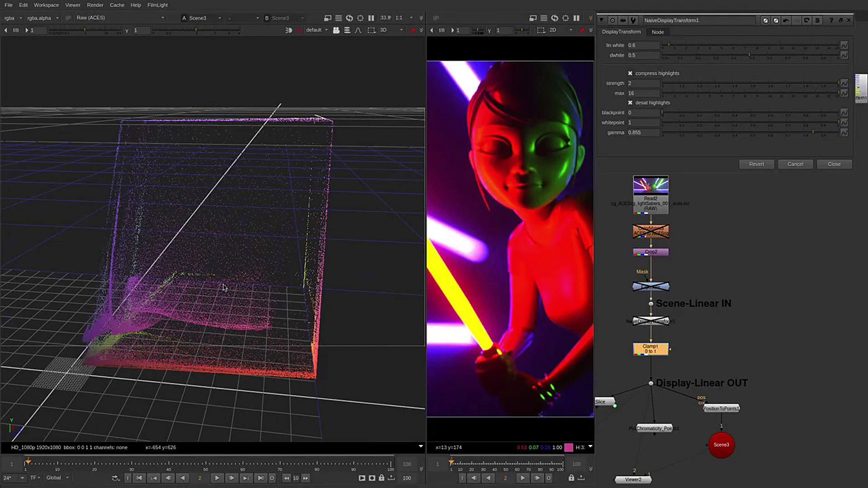
Task: Click the animation curve icon for gamma
Action: [844, 132]
